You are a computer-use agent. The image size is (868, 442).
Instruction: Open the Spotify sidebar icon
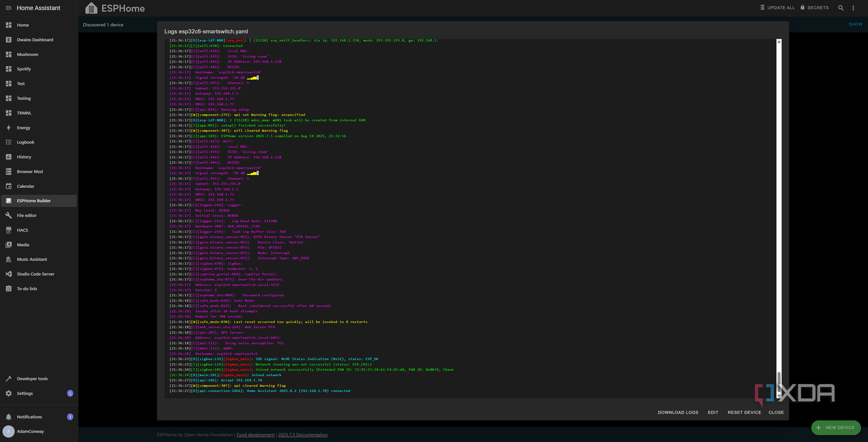point(8,69)
